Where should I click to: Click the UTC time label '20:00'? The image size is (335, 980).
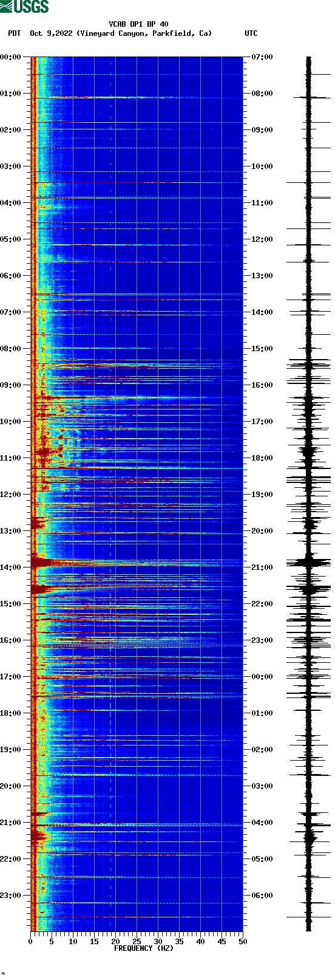[x=262, y=531]
